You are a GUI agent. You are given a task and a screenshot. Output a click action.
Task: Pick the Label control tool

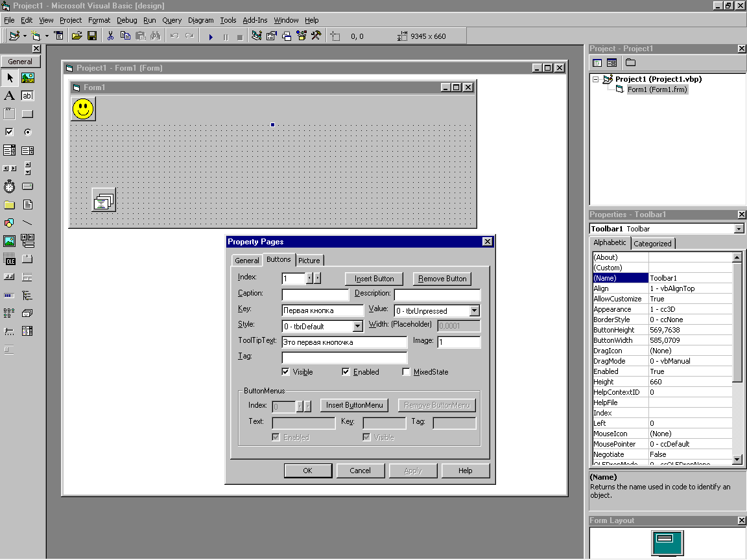(x=10, y=96)
